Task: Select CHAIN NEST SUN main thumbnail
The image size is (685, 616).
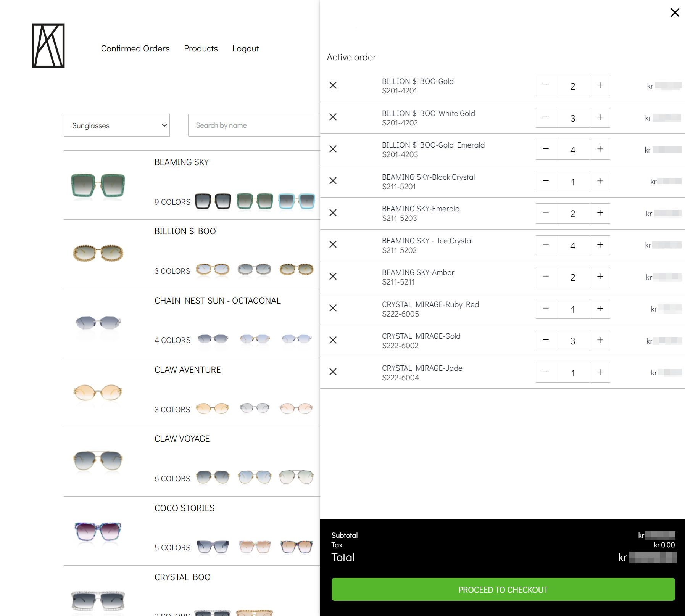Action: (x=98, y=323)
